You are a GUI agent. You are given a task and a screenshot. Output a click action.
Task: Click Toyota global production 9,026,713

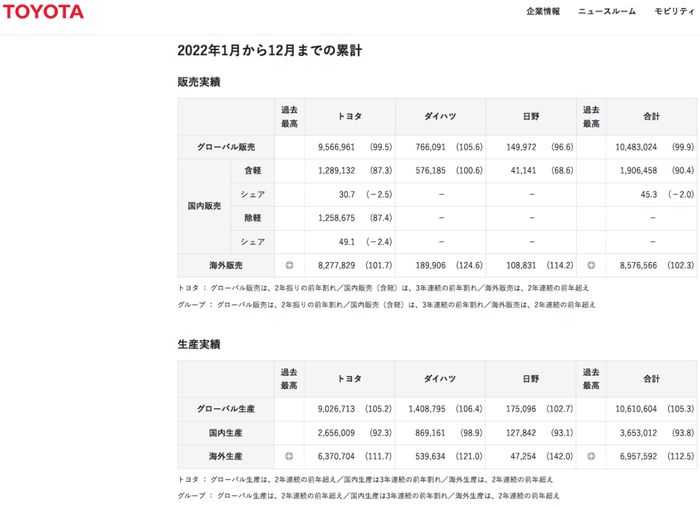336,409
